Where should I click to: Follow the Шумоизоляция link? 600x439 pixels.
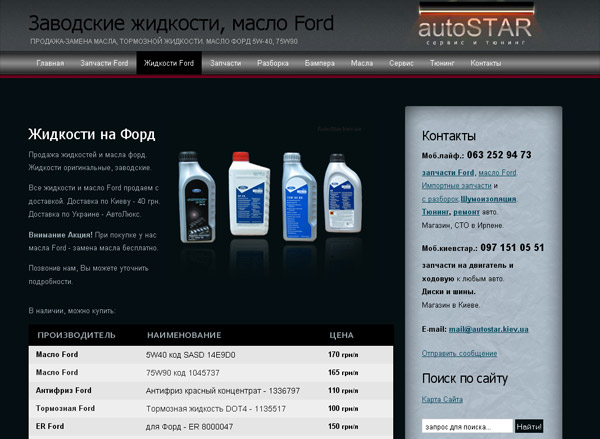point(488,199)
